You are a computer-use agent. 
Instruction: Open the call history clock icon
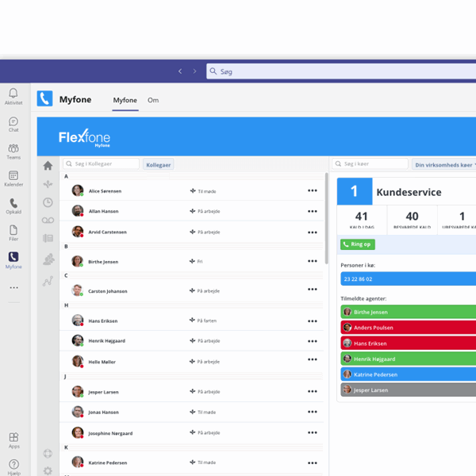48,202
